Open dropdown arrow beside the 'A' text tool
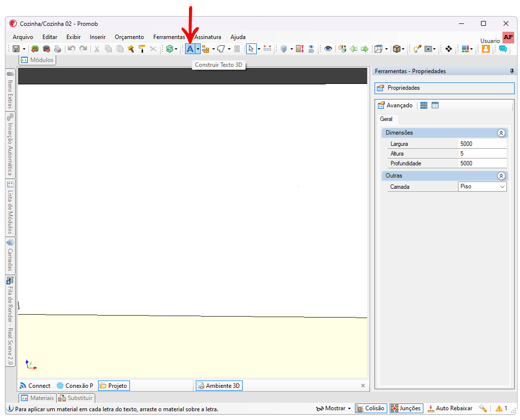520x420 pixels. [x=198, y=49]
